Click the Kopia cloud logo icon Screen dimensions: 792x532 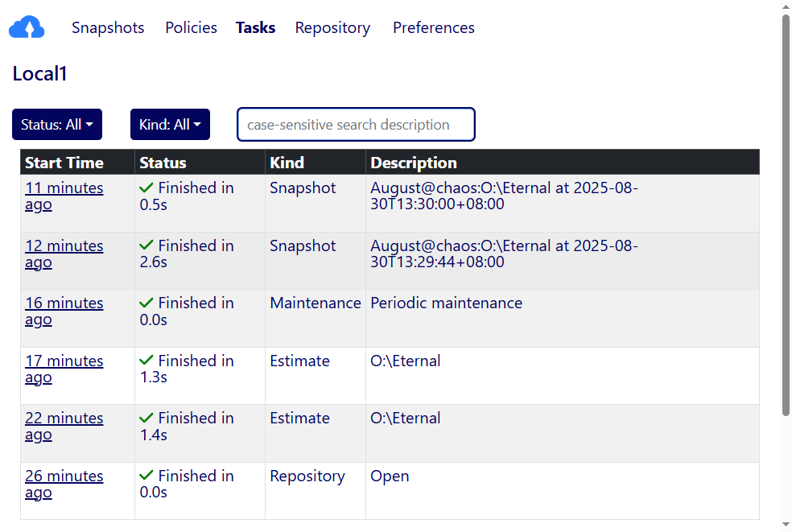tap(27, 28)
